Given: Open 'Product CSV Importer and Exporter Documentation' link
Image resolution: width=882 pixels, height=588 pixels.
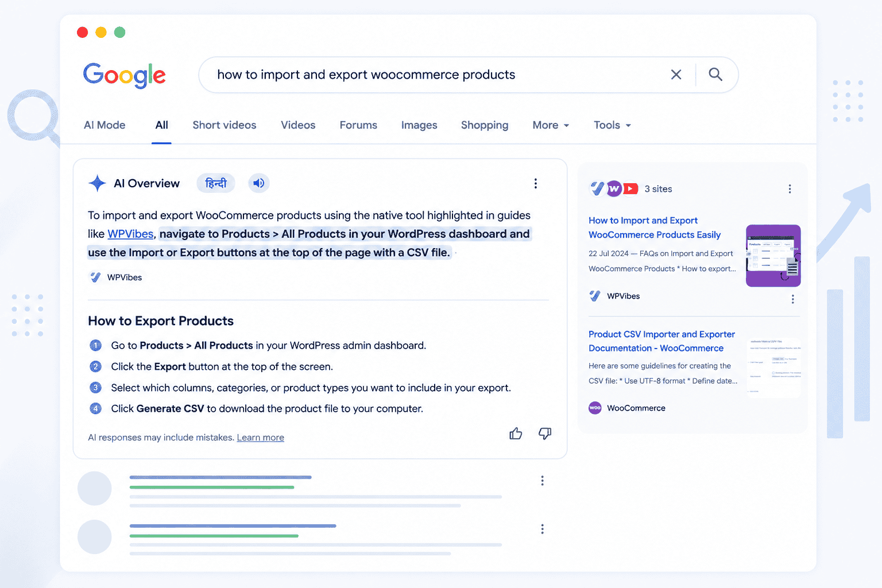Looking at the screenshot, I should (661, 341).
